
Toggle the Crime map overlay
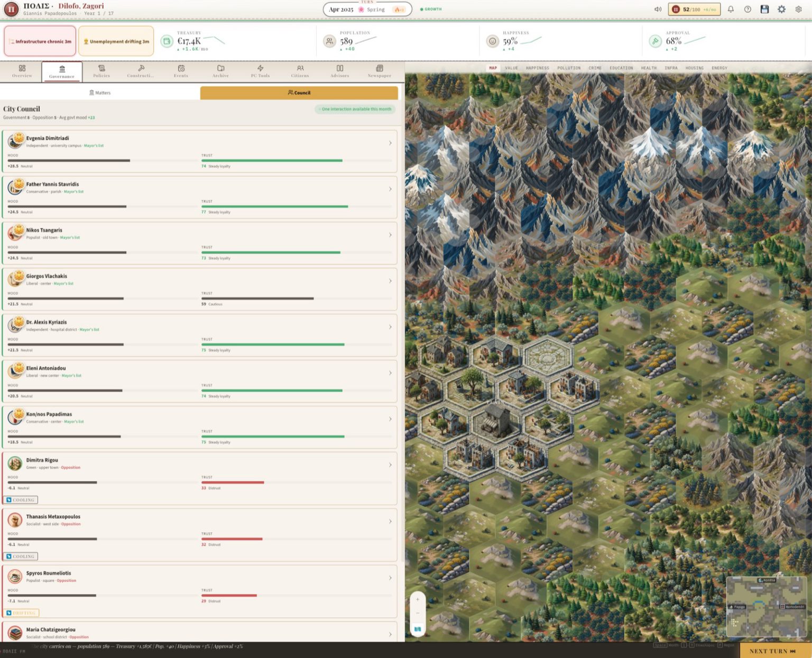[x=595, y=68]
